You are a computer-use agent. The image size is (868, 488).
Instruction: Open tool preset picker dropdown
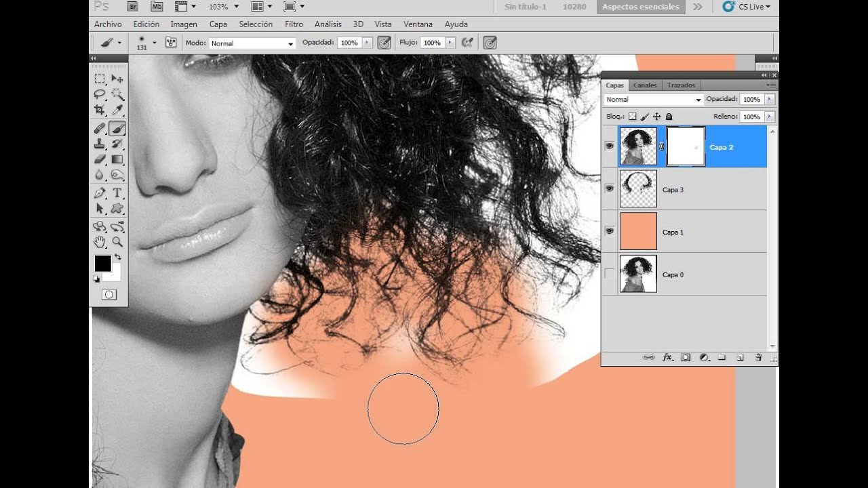pos(119,43)
